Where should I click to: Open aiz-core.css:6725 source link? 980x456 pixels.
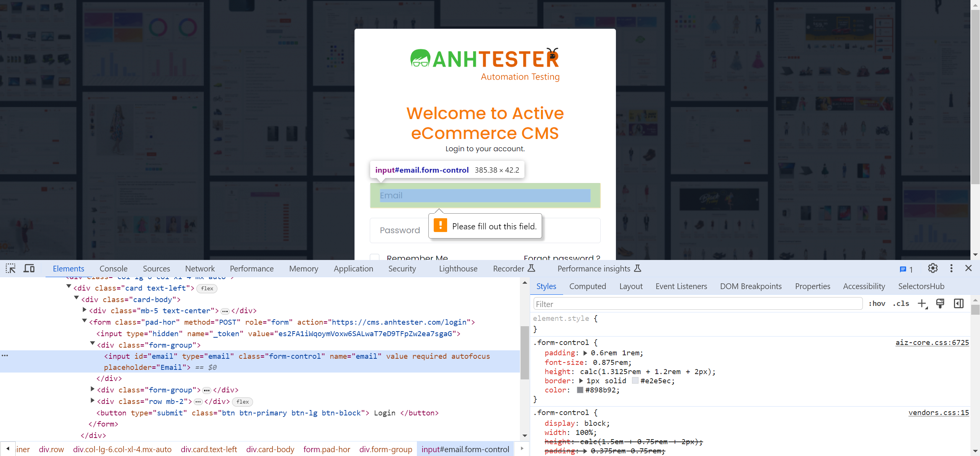[932, 343]
